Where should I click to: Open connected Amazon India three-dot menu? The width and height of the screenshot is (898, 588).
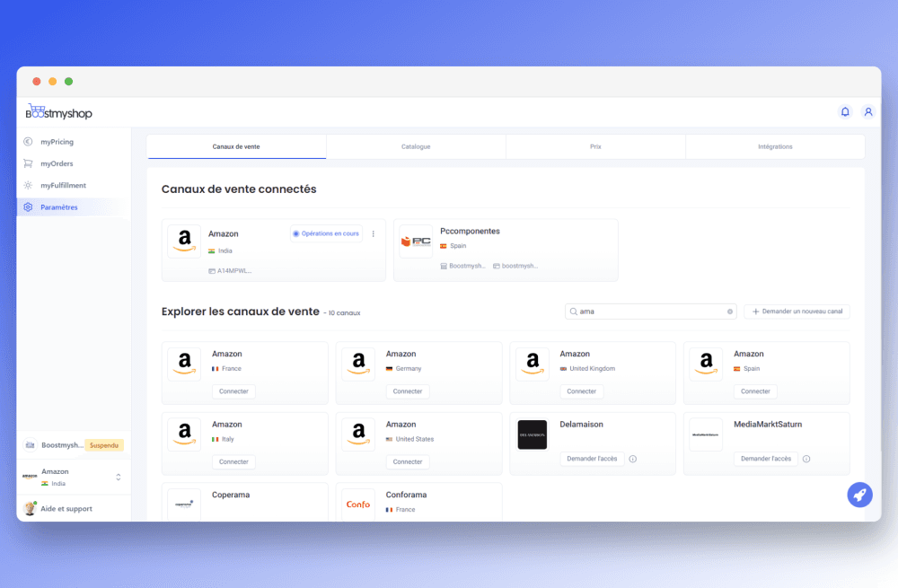374,233
